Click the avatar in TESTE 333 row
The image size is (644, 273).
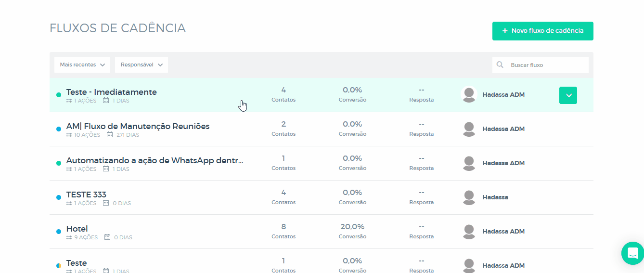coord(469,197)
